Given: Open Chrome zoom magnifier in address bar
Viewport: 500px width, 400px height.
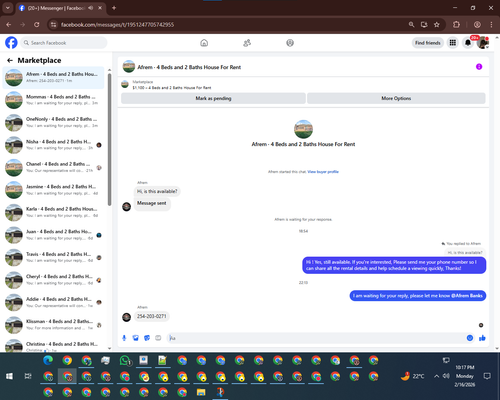Looking at the screenshot, I should click(x=411, y=25).
